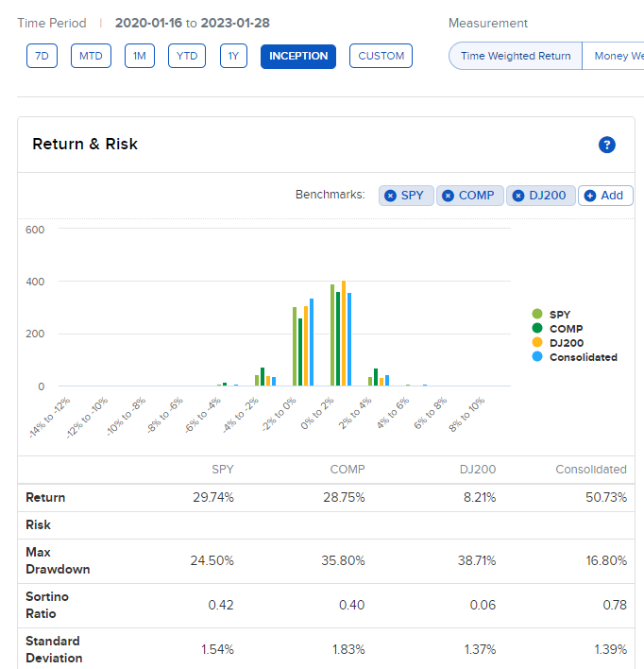
Task: Click COMP max drawdown 35.80%
Action: click(343, 560)
